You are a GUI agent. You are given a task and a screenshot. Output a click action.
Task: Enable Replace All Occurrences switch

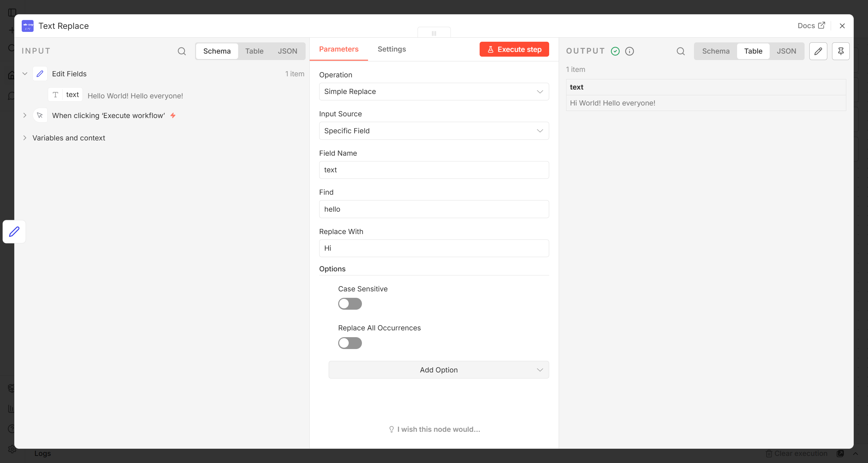350,343
